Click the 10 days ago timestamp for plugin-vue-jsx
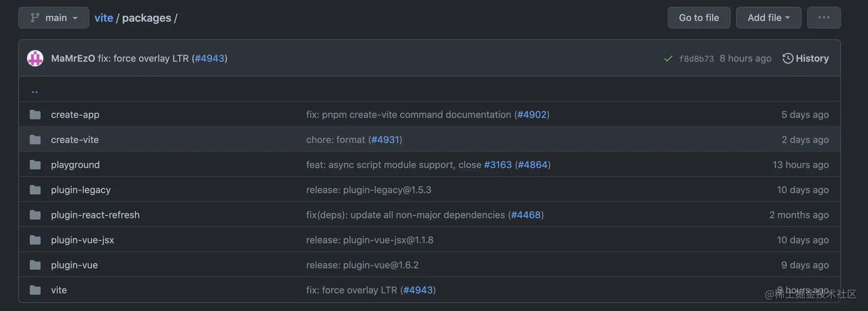This screenshot has width=868, height=311. click(x=803, y=240)
